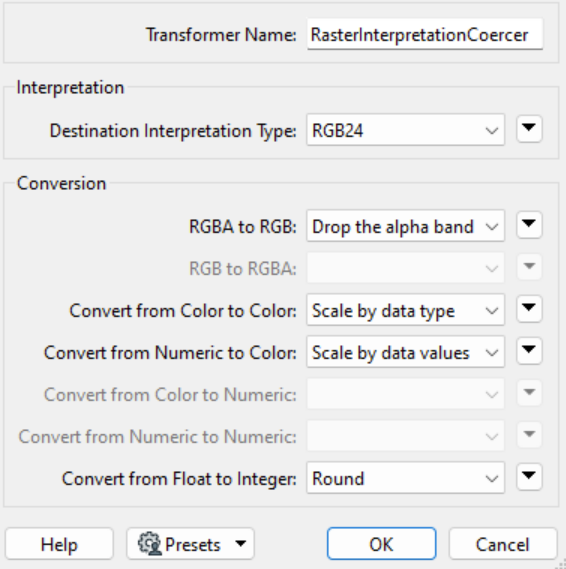Click the disabled Convert from Color to Numeric dropdown

click(405, 394)
